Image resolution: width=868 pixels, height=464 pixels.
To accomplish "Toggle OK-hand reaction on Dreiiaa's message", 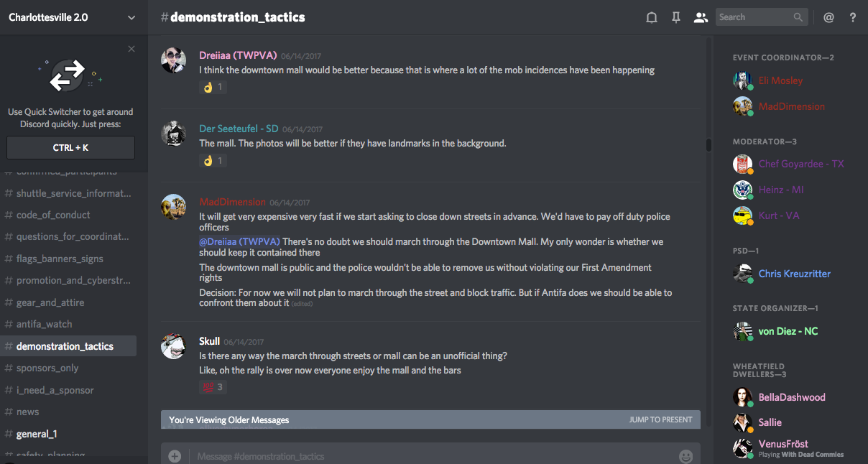I will (x=213, y=87).
